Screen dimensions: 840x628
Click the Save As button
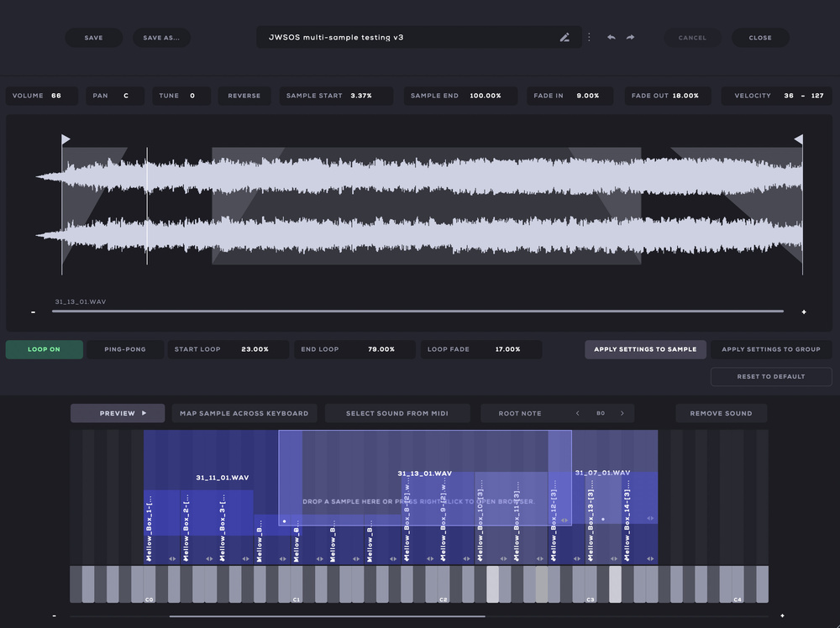coord(161,38)
